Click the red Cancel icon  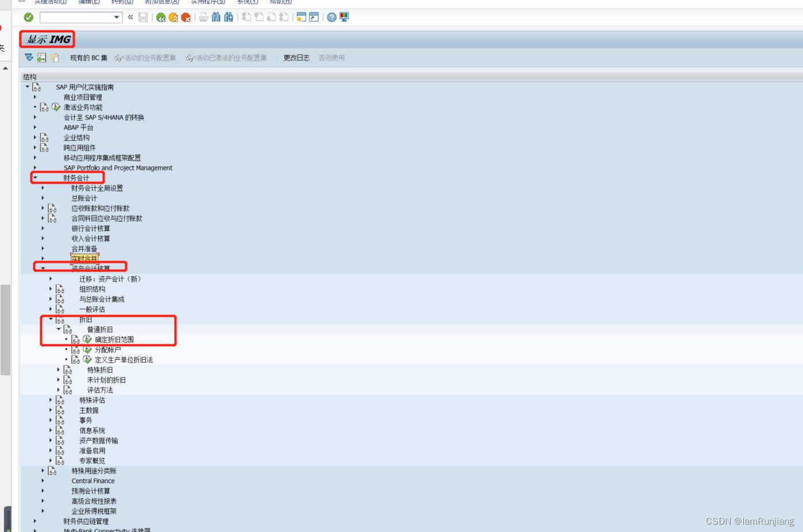(186, 17)
